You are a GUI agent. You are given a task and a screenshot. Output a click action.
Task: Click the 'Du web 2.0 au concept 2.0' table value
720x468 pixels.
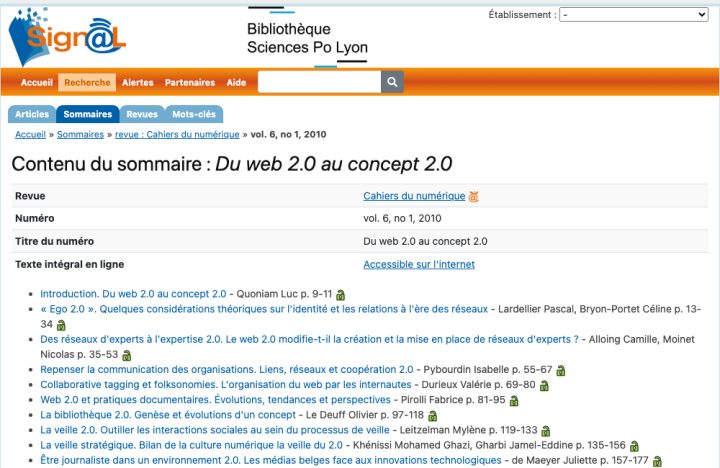425,242
